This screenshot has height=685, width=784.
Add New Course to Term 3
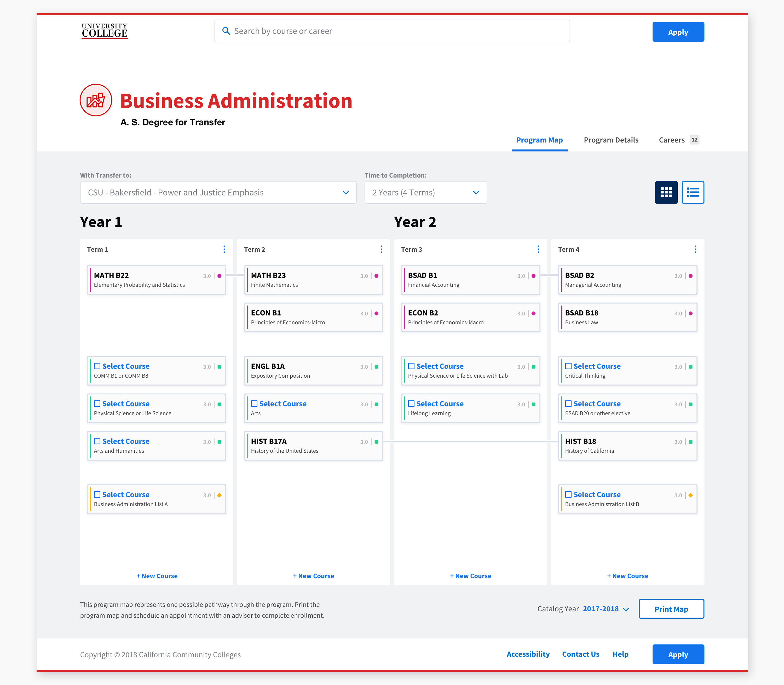coord(471,576)
